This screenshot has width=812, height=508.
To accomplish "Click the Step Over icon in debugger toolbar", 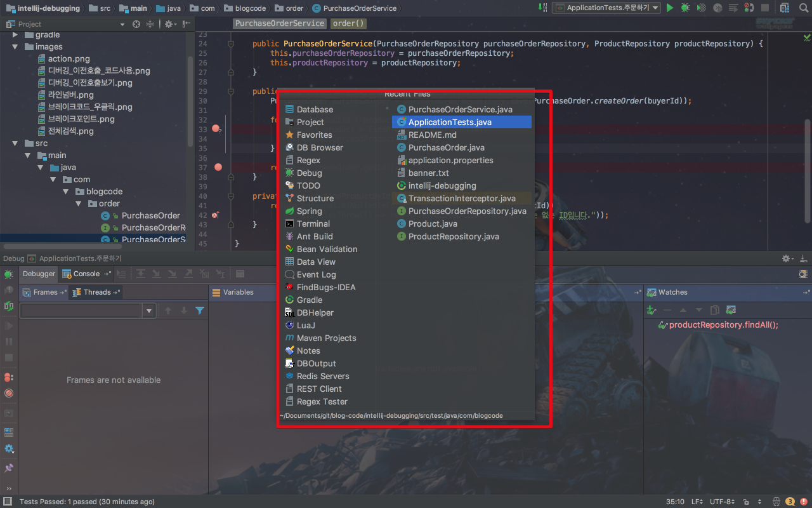I will click(x=141, y=274).
